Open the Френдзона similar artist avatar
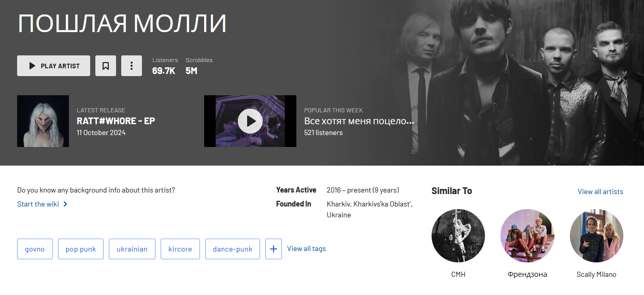Viewport: 644px width, 295px height. tap(527, 235)
